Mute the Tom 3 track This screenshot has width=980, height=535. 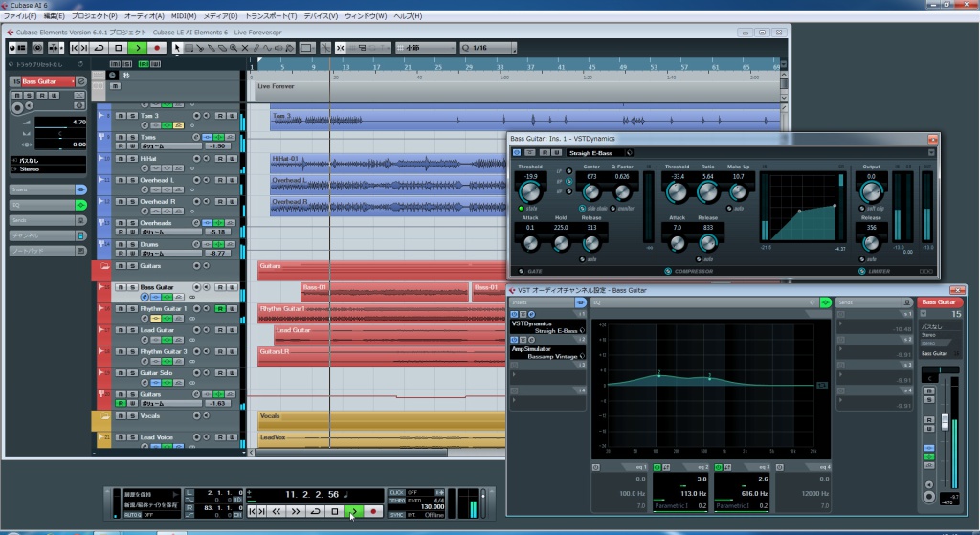pos(121,116)
